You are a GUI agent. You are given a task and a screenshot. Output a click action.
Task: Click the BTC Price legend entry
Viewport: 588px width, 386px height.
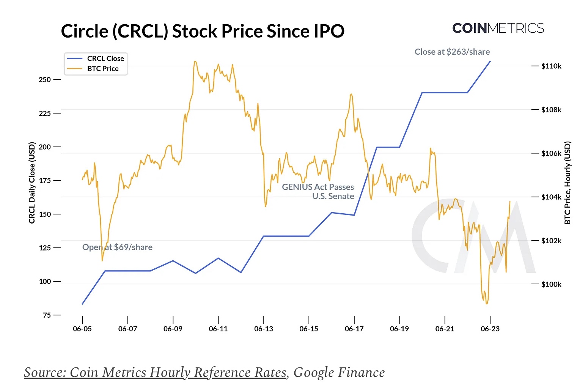(102, 69)
